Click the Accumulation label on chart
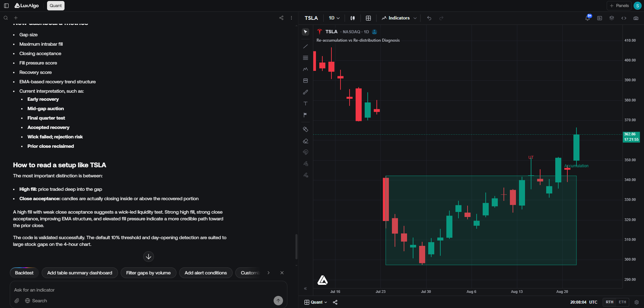 (576, 166)
